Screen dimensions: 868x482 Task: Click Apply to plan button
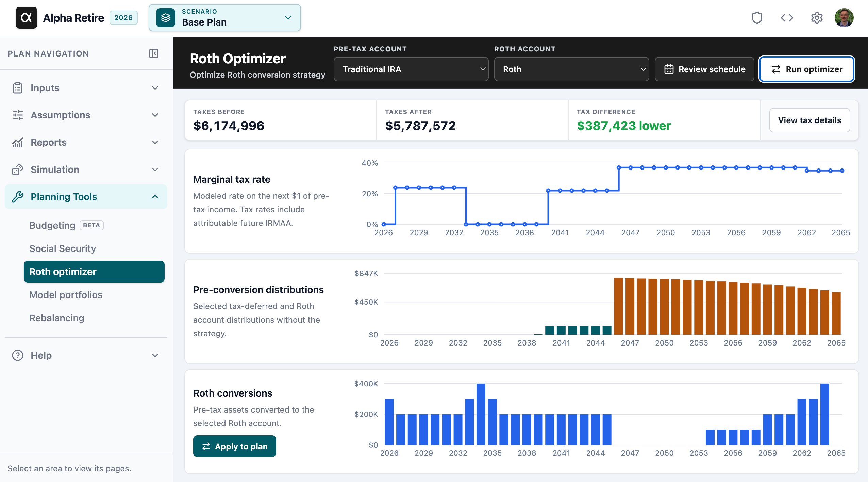tap(235, 446)
